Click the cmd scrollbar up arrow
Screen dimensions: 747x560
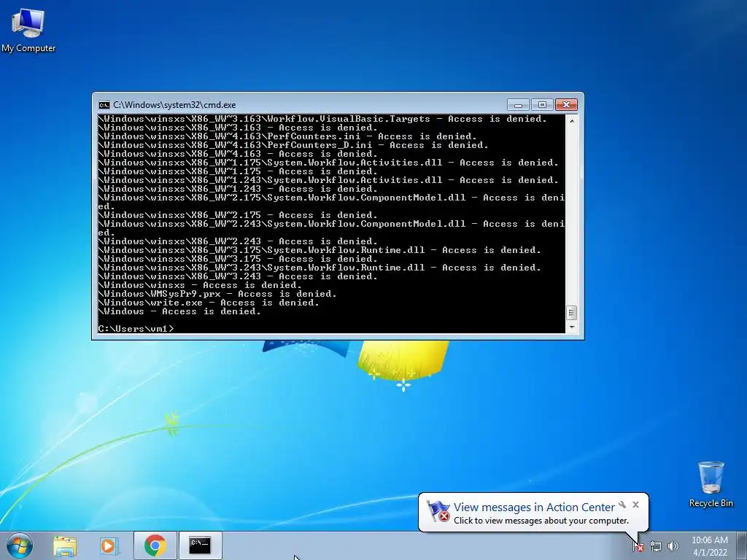click(x=572, y=121)
